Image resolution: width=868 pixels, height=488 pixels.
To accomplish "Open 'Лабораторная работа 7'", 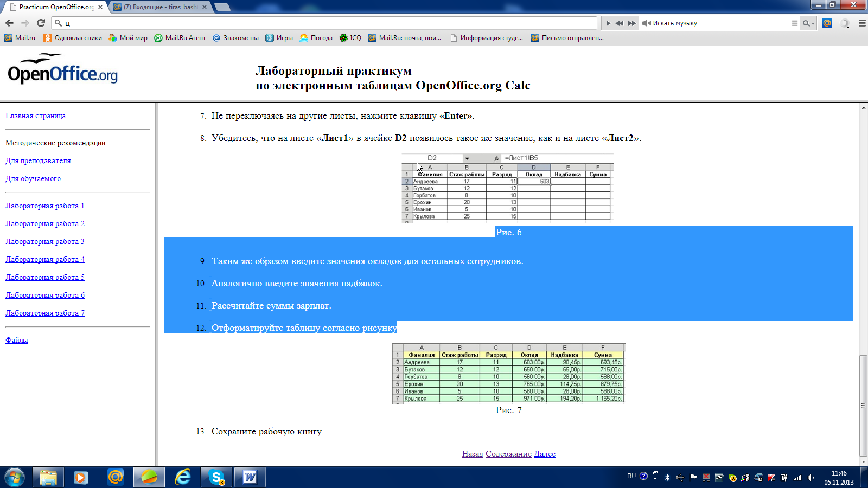I will tap(45, 313).
